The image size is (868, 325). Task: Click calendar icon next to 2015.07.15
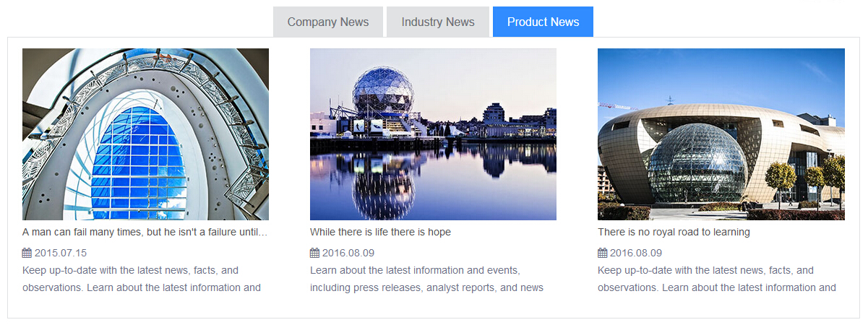pyautogui.click(x=27, y=253)
